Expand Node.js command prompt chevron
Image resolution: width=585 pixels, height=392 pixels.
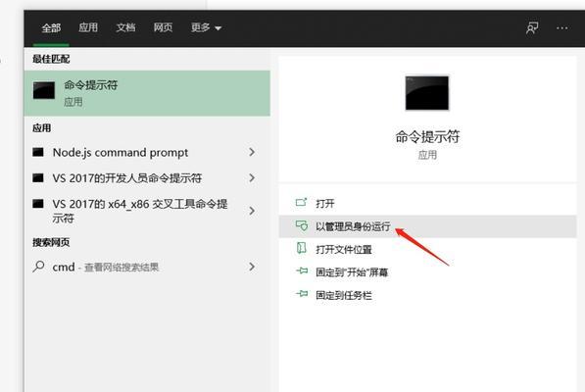(x=252, y=152)
